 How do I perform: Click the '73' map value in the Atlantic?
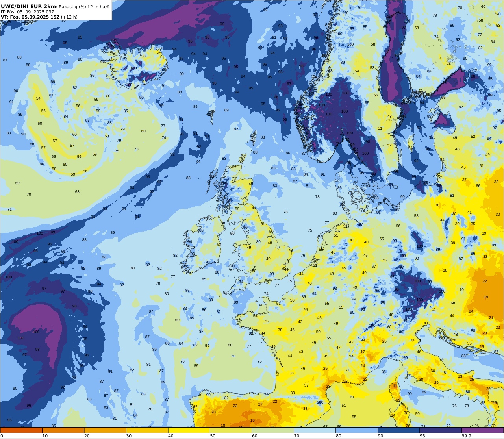point(136,149)
